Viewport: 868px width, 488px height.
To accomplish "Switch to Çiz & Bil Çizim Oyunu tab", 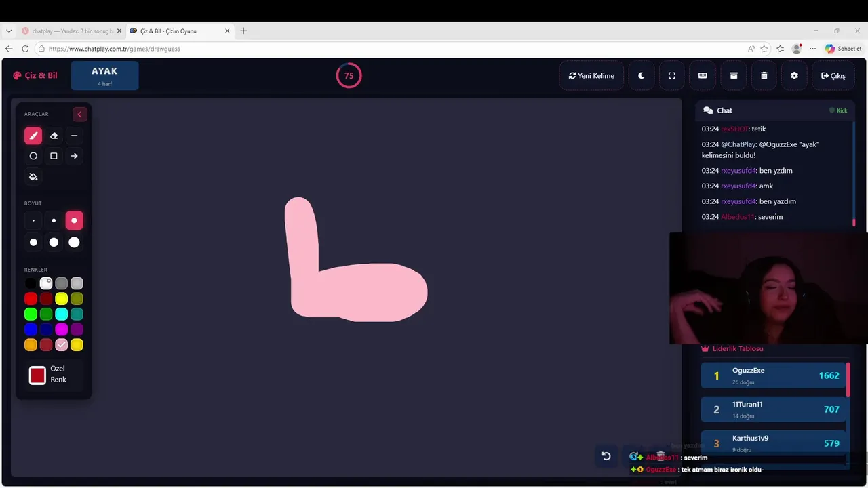I will 179,31.
